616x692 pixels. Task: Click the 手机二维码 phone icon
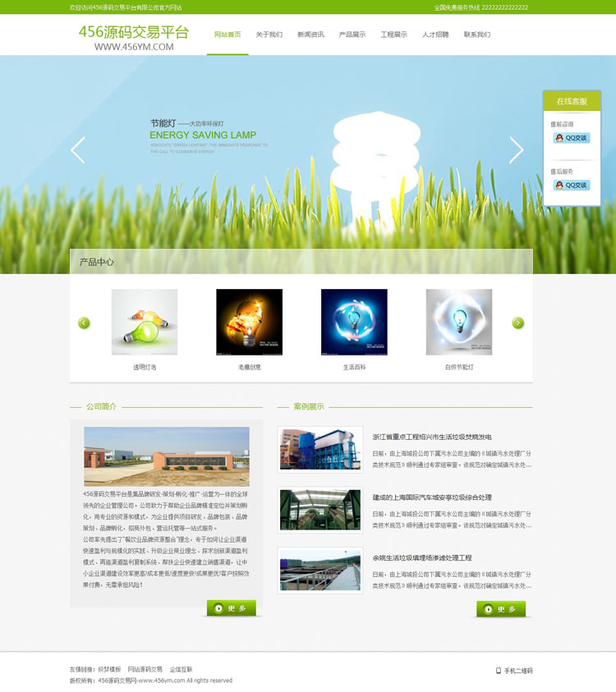(x=499, y=671)
